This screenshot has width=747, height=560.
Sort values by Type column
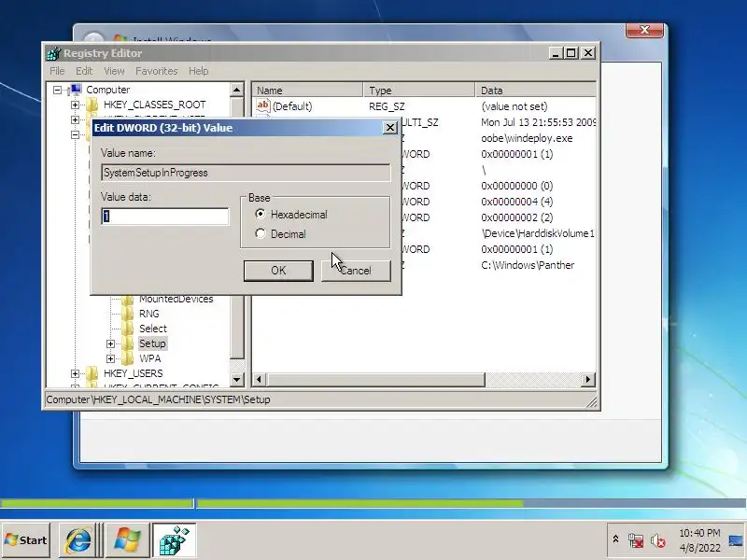(x=419, y=90)
